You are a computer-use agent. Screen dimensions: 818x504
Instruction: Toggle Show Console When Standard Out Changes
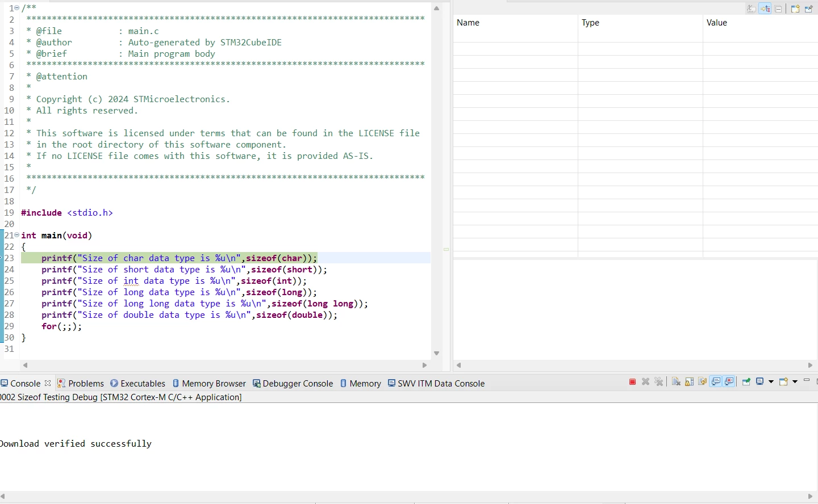pyautogui.click(x=716, y=382)
